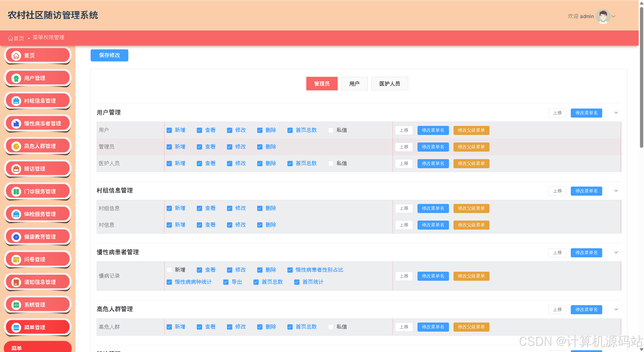644x352 pixels.
Task: Click the 门诊服务管理 sidebar icon
Action: 16,192
